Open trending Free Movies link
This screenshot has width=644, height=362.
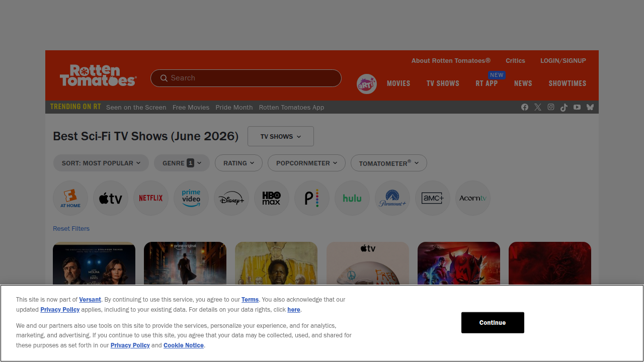tap(191, 107)
